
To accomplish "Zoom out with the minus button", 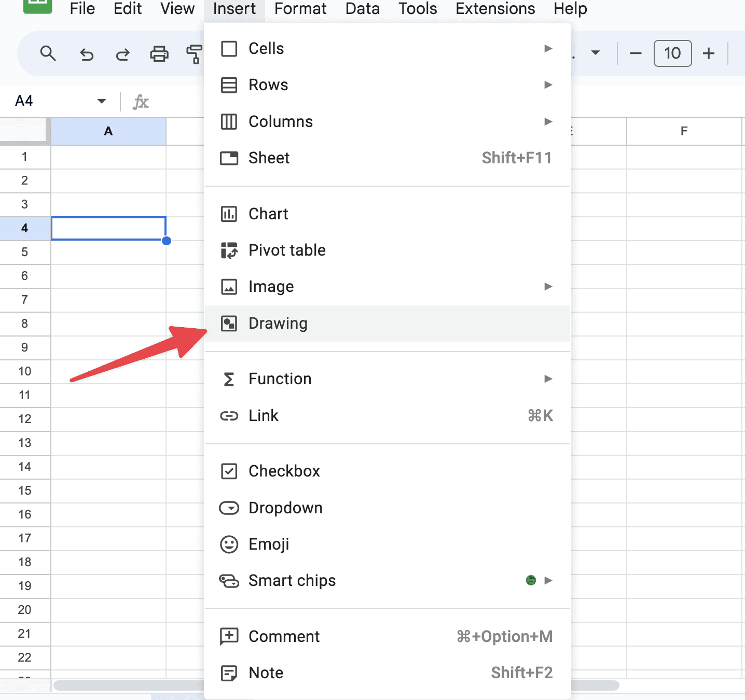I will click(635, 53).
